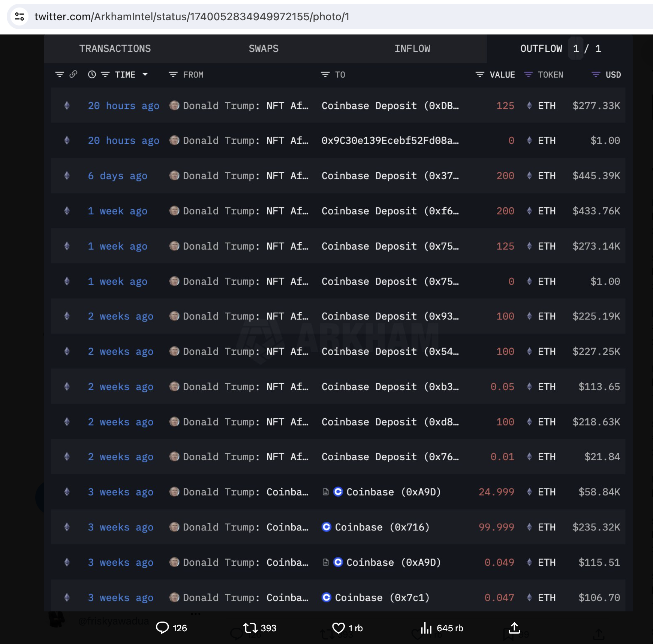Open the TO column filter
The width and height of the screenshot is (653, 644).
pos(325,74)
